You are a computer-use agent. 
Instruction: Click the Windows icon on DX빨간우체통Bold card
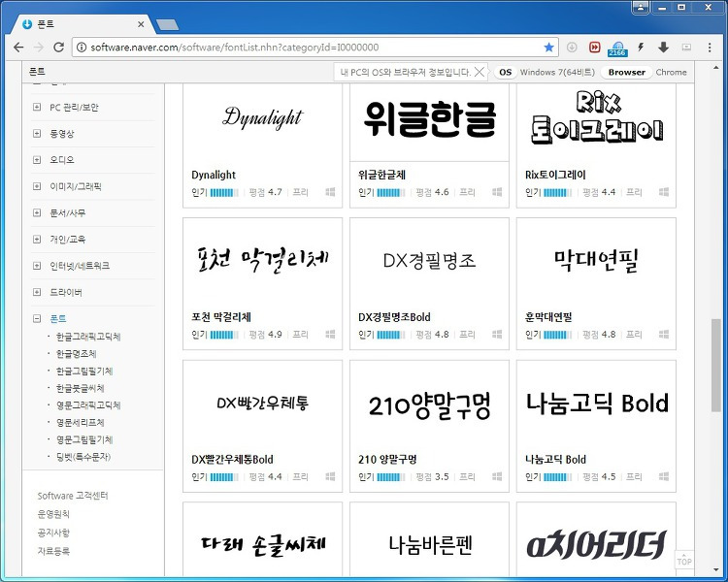[330, 476]
